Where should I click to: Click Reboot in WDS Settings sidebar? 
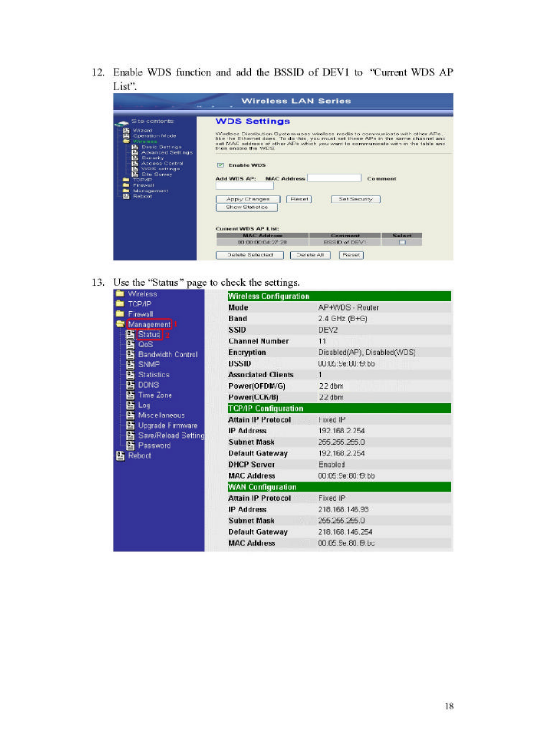(142, 196)
